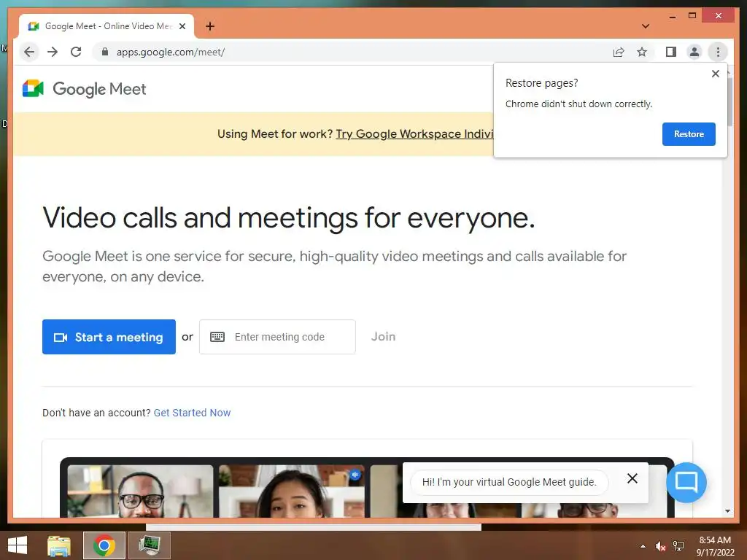Viewport: 747px width, 560px height.
Task: Open the Chrome three-dot menu
Action: pos(718,52)
